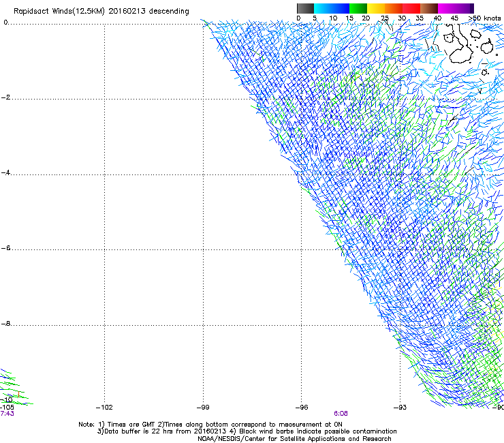
Task: Click the dark purple 45+ knots legend swatch
Action: point(464,8)
